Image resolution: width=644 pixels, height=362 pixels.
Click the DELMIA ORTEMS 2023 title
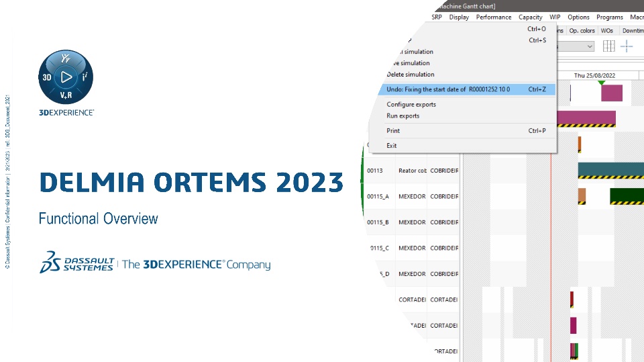[191, 182]
